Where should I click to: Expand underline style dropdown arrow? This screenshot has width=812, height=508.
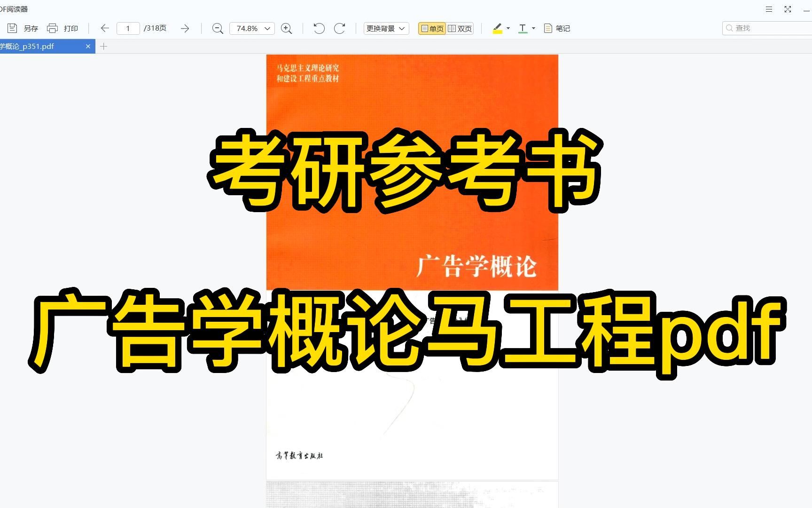[x=533, y=28]
